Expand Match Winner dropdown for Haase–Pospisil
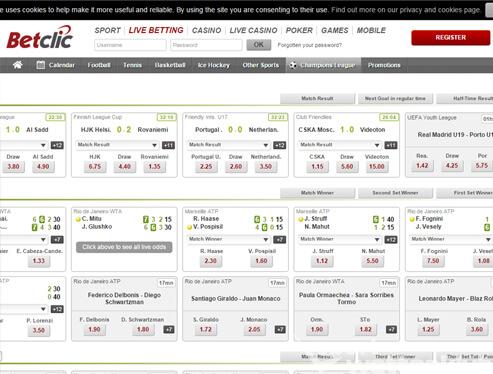The height and width of the screenshot is (374, 493). (229, 239)
